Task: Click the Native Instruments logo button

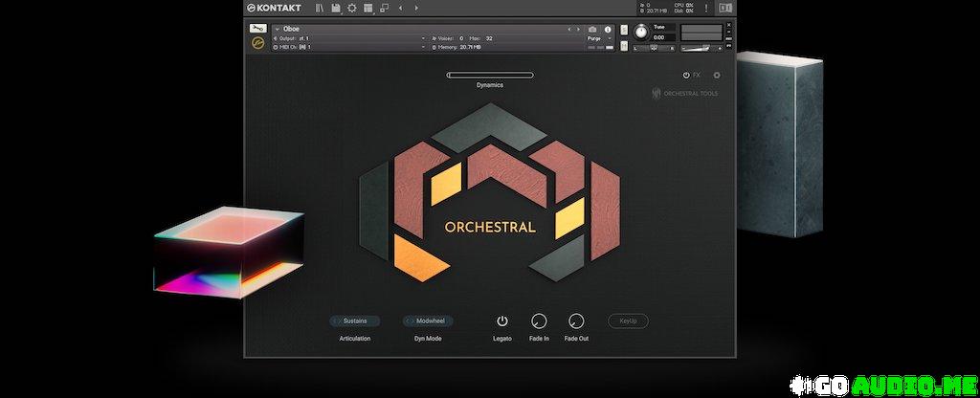Action: coord(725,8)
